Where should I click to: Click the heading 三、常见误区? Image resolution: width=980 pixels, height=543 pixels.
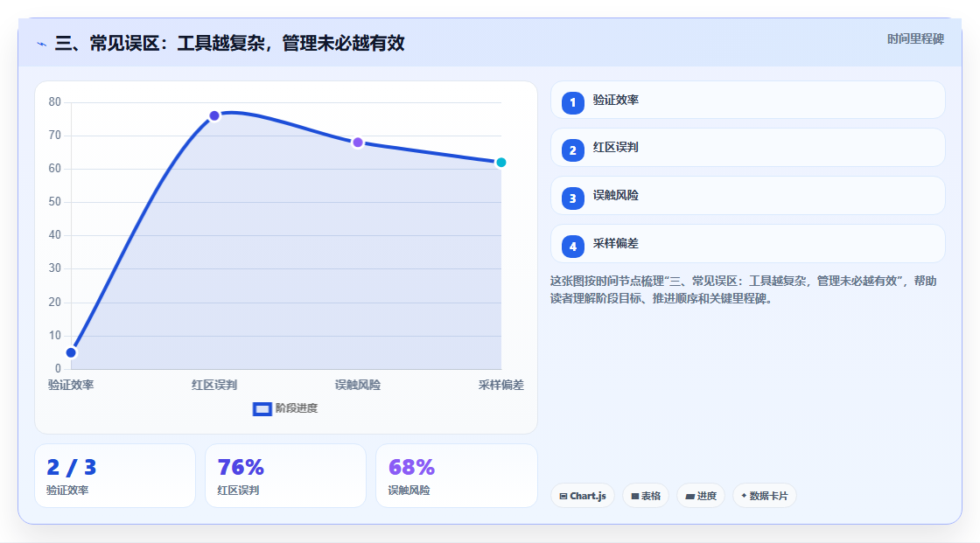click(229, 44)
